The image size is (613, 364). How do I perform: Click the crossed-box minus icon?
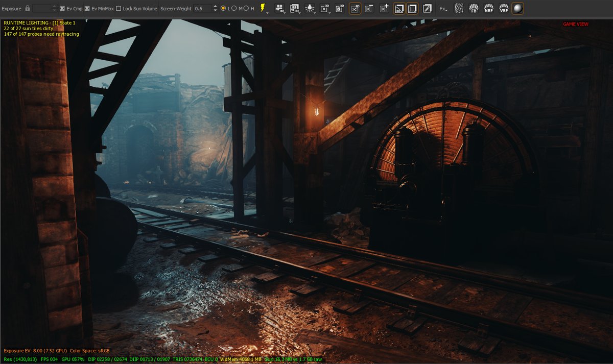369,9
